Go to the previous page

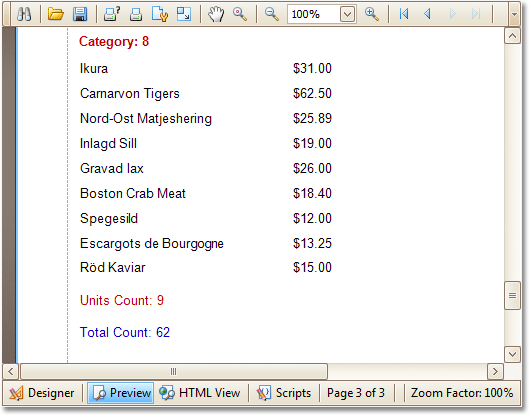pos(427,14)
